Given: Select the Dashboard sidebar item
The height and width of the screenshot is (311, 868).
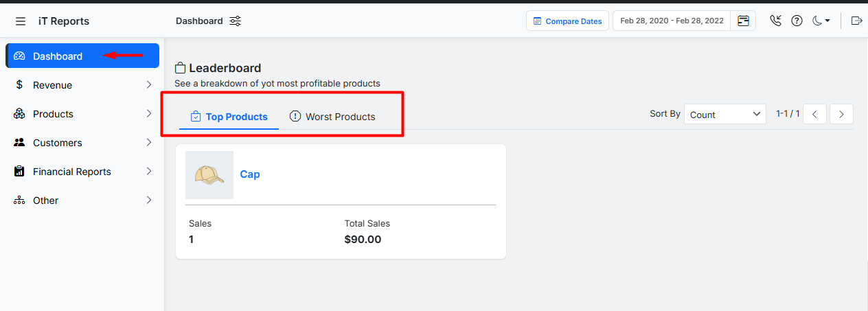Looking at the screenshot, I should [x=82, y=56].
